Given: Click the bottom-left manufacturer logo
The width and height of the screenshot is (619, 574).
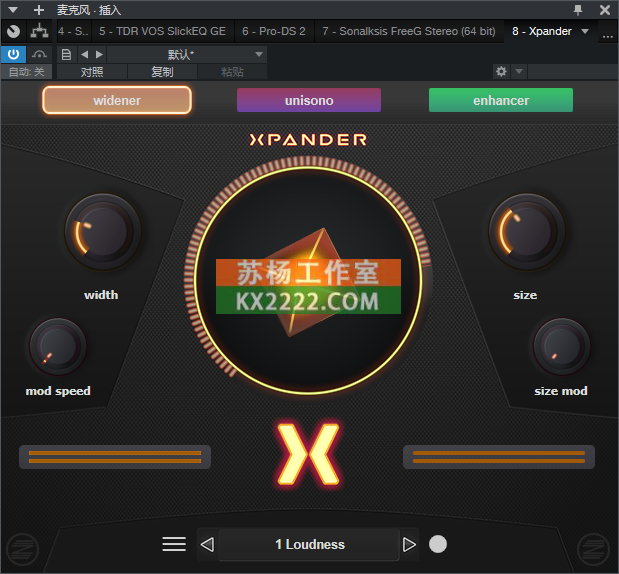Looking at the screenshot, I should pos(23,549).
